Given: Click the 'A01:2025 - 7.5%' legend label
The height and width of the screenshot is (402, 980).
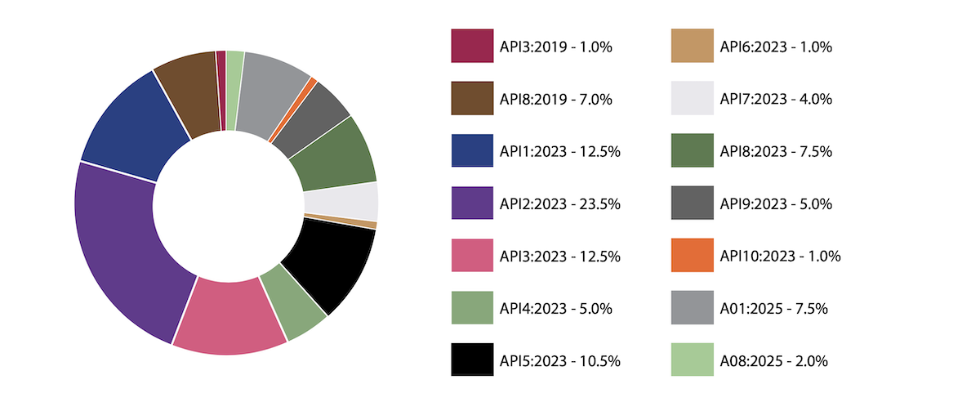Looking at the screenshot, I should [774, 308].
